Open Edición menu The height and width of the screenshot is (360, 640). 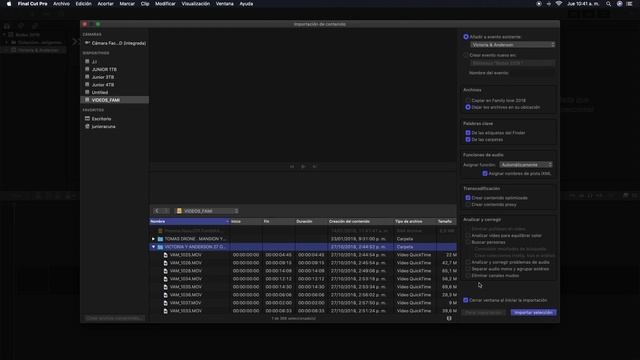(x=83, y=4)
